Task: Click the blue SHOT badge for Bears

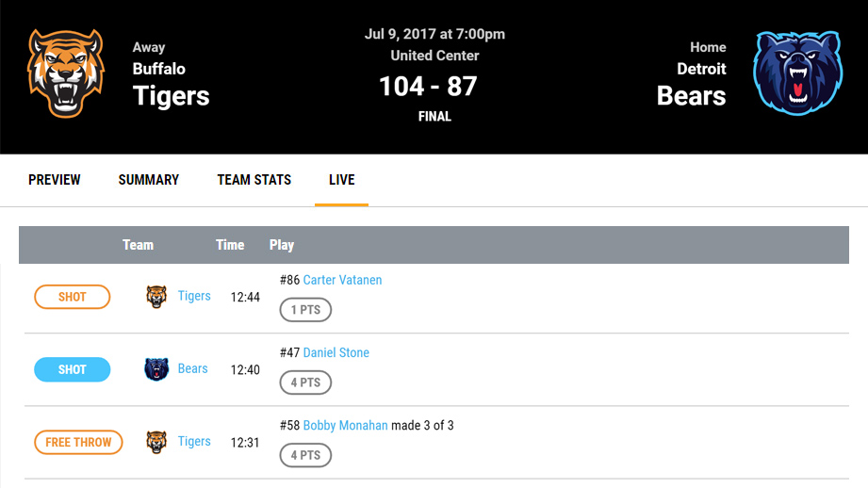Action: click(73, 369)
